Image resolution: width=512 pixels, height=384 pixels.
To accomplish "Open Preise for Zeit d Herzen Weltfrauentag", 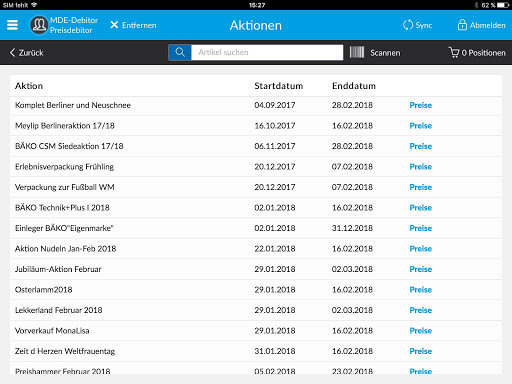I will click(x=421, y=351).
